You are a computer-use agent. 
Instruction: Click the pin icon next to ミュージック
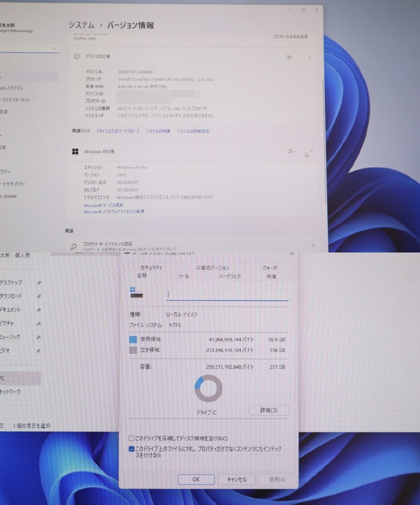pyautogui.click(x=39, y=338)
